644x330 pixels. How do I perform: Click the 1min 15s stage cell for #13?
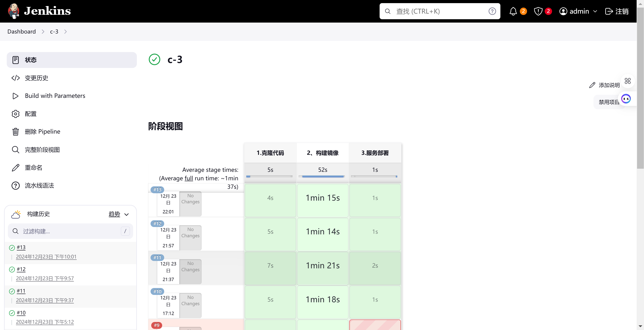323,198
